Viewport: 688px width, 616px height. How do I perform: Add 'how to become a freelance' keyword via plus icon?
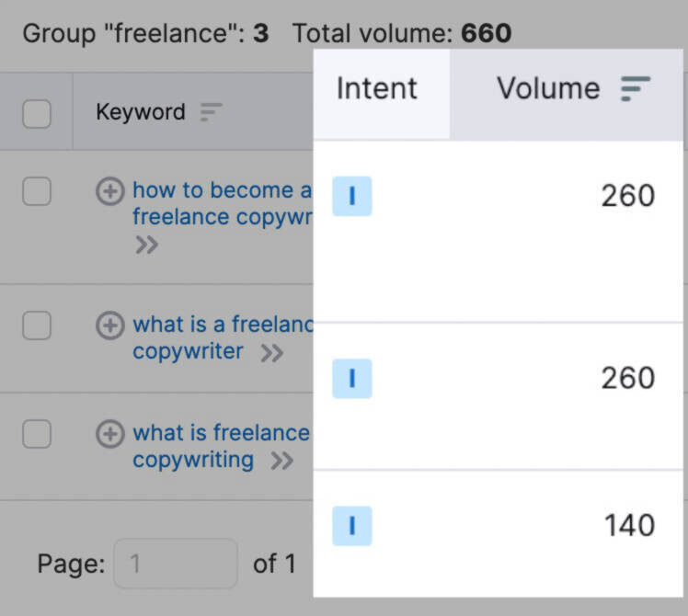[110, 191]
